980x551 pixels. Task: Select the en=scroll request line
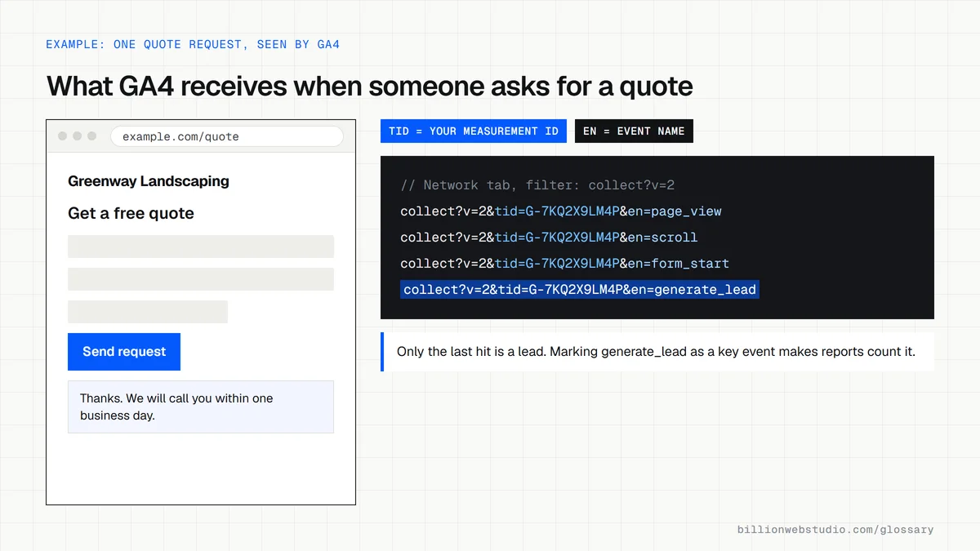click(x=549, y=238)
